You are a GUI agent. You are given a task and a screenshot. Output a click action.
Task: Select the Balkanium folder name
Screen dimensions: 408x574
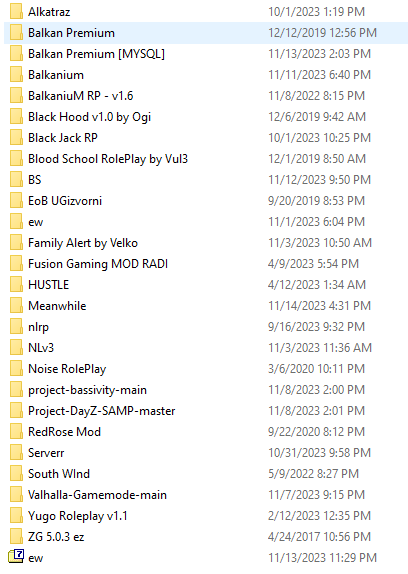56,75
